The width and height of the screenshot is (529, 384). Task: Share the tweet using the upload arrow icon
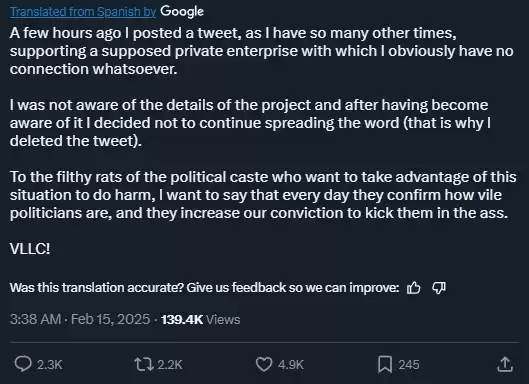pyautogui.click(x=505, y=364)
